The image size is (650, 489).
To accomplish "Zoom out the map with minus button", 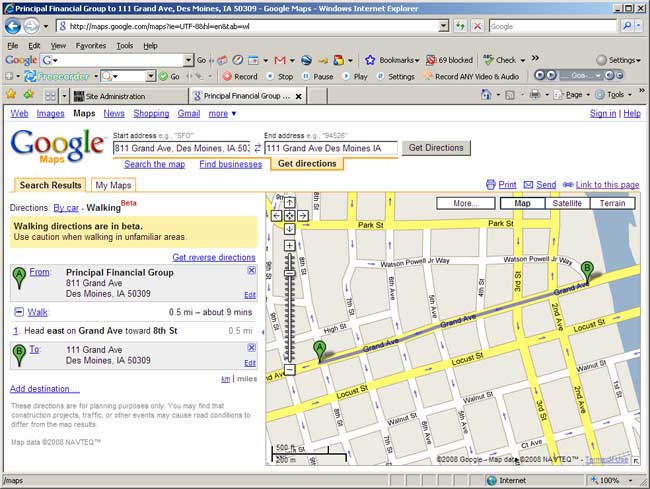I will coord(289,369).
